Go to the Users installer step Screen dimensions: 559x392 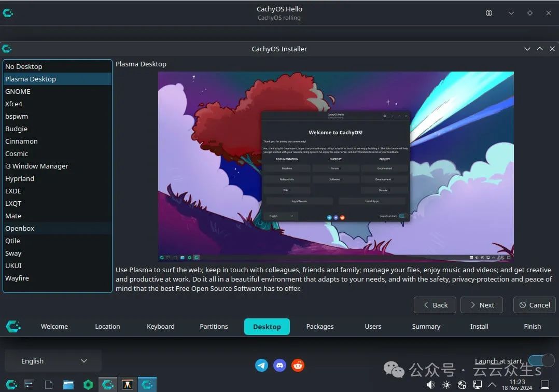[x=373, y=327]
